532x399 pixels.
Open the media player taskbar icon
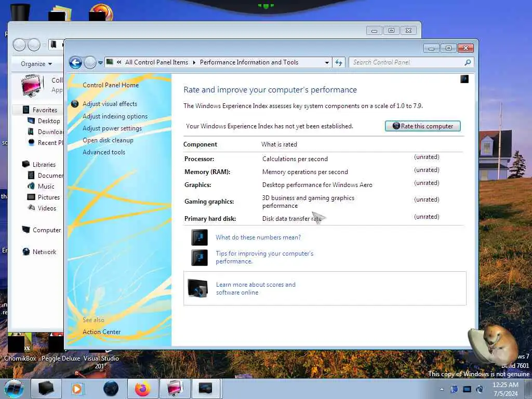click(x=77, y=389)
